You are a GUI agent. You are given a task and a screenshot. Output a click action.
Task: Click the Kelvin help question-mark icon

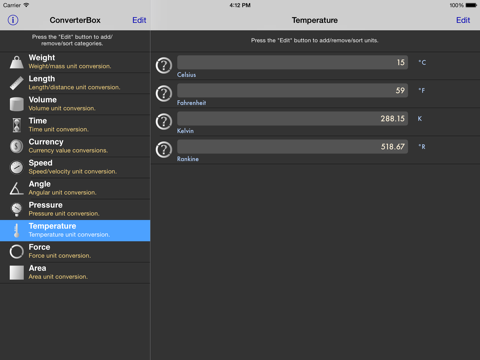point(164,121)
